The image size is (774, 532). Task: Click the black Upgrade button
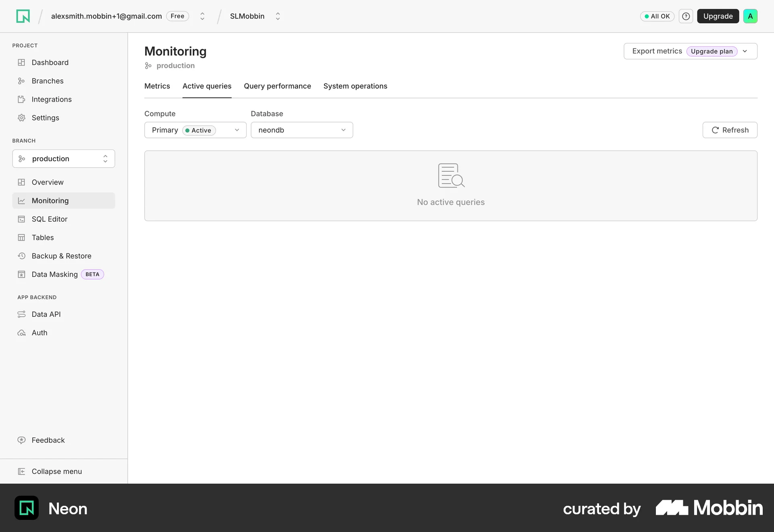[x=718, y=16]
